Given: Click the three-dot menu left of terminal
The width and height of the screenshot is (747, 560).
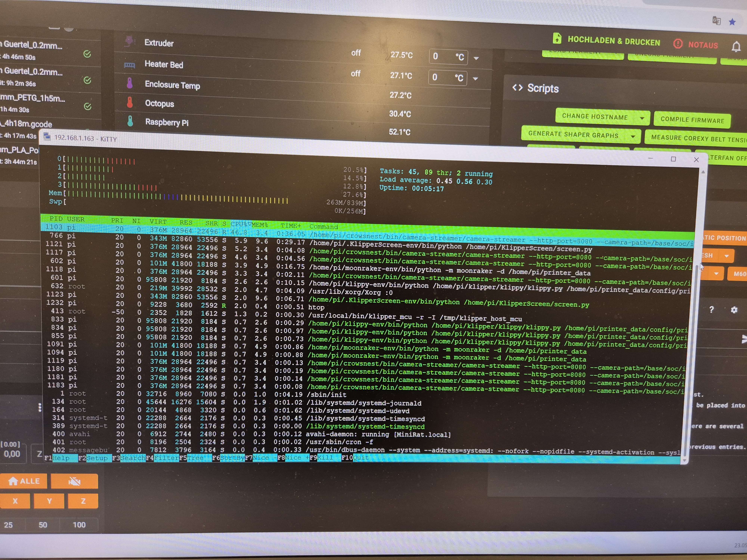Looking at the screenshot, I should click(x=40, y=408).
